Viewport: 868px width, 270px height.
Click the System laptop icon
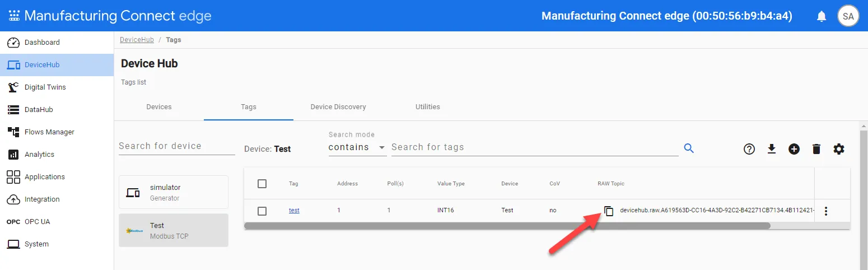(x=13, y=244)
